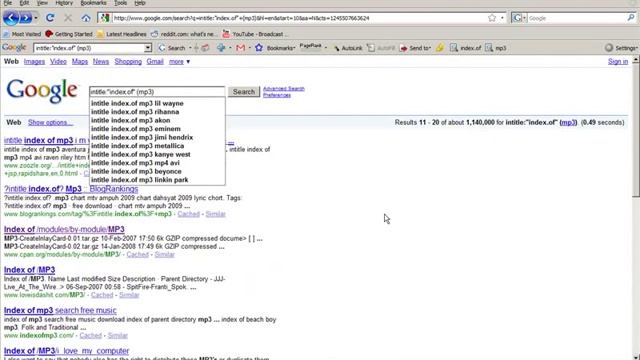640x360 pixels.
Task: Bookmark this page with the star icon
Action: [x=492, y=18]
